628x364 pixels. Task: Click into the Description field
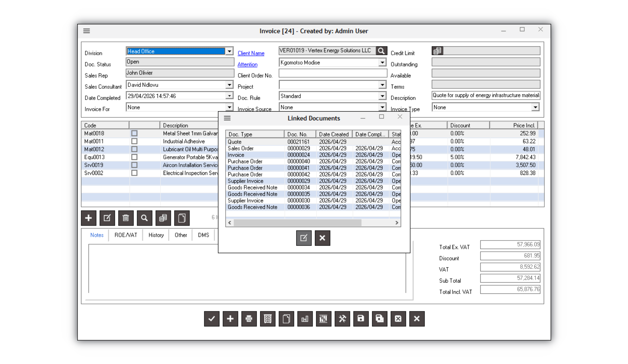(x=486, y=95)
